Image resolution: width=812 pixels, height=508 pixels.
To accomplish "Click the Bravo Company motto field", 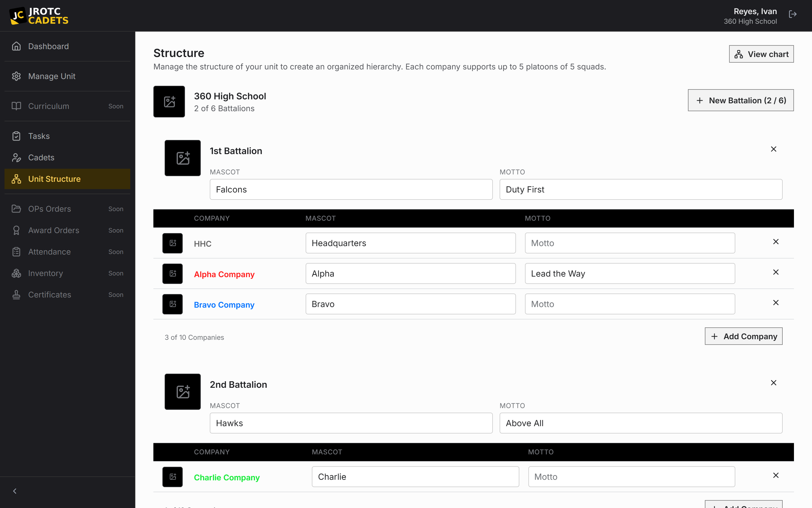I will [x=630, y=305].
